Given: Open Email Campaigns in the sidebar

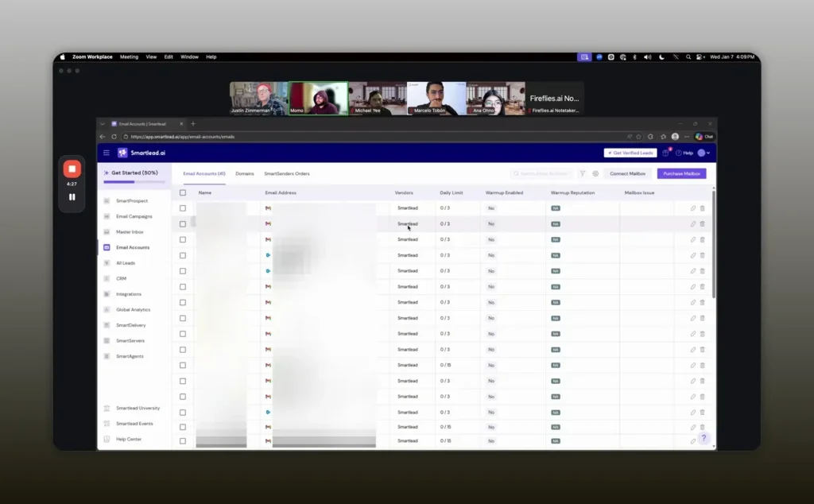Looking at the screenshot, I should [134, 216].
